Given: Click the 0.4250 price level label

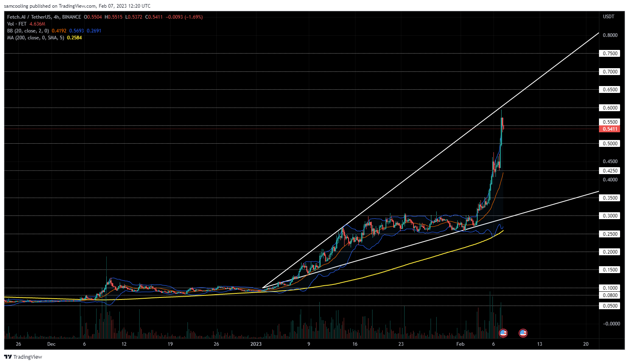Looking at the screenshot, I should [x=610, y=171].
